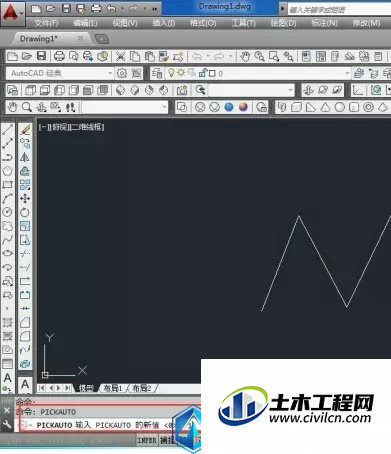This screenshot has height=454, width=391.
Task: Click Open folder icon in standard toolbar
Action: pos(27,56)
